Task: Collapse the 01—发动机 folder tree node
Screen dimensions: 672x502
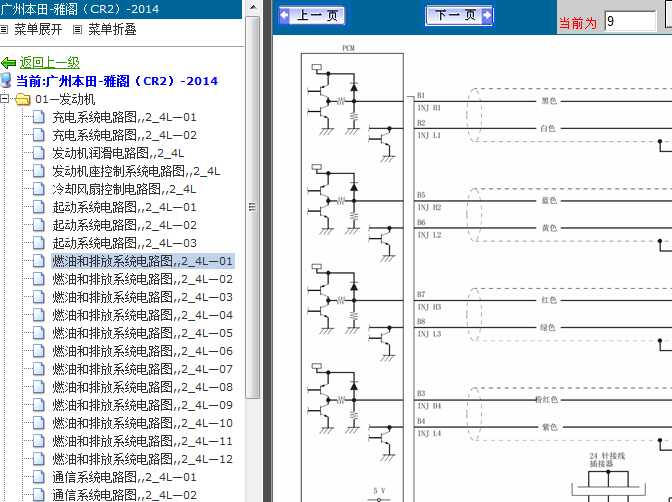Action: click(4, 99)
